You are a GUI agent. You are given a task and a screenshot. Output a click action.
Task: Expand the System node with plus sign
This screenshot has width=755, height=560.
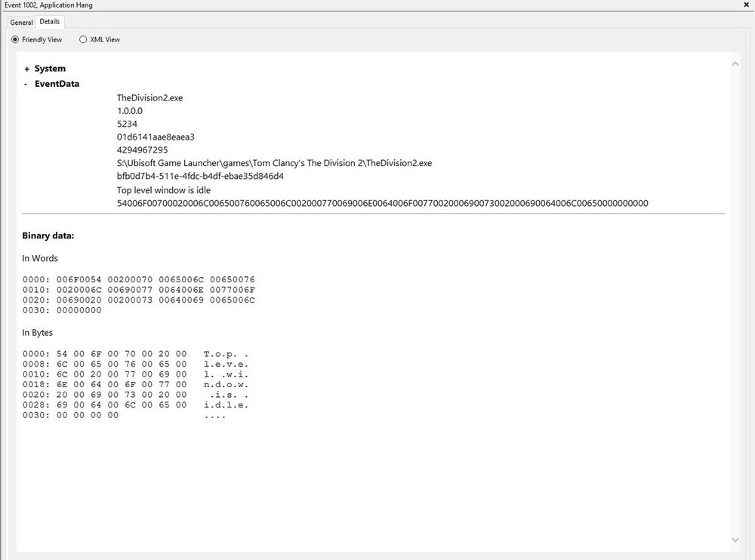coord(26,69)
